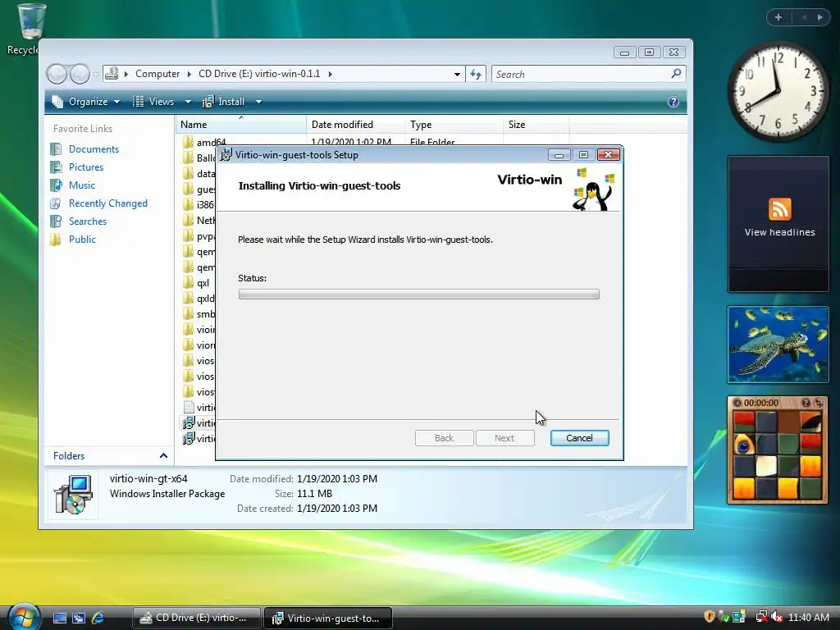Click Install toolbar command

click(225, 102)
